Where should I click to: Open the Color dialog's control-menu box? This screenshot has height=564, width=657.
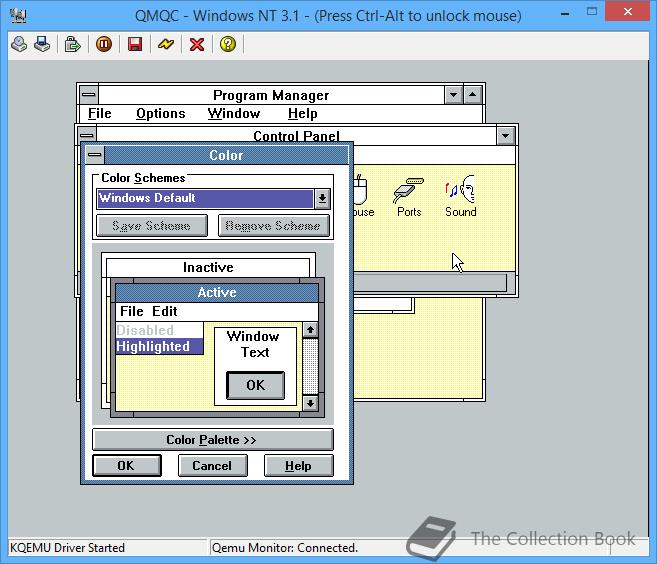[95, 155]
